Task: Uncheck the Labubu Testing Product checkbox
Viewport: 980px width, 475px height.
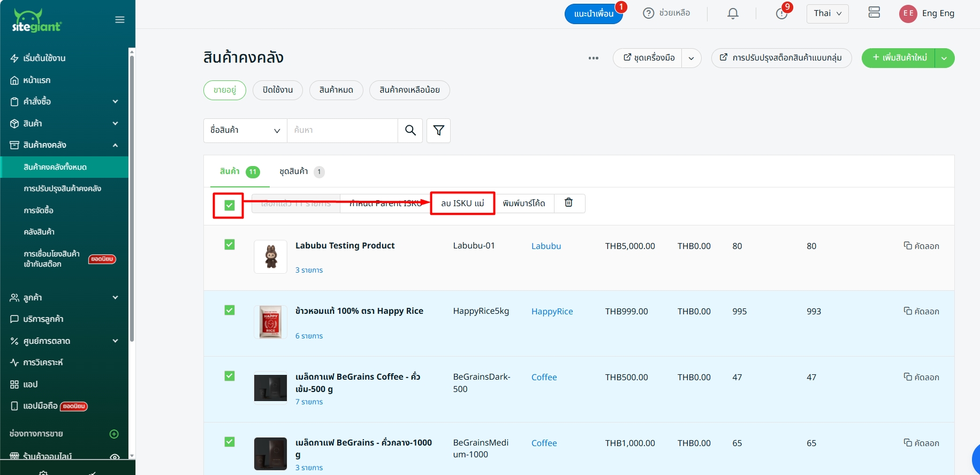Action: click(229, 245)
